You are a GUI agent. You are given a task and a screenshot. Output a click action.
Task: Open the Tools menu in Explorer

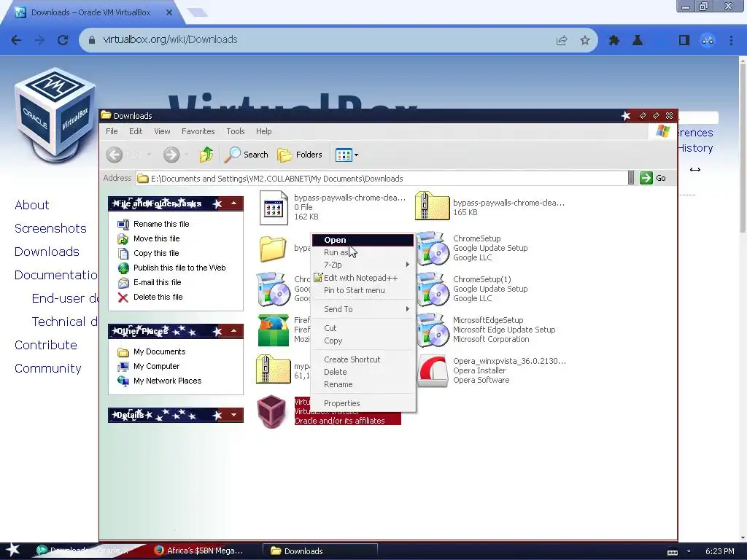pyautogui.click(x=236, y=131)
